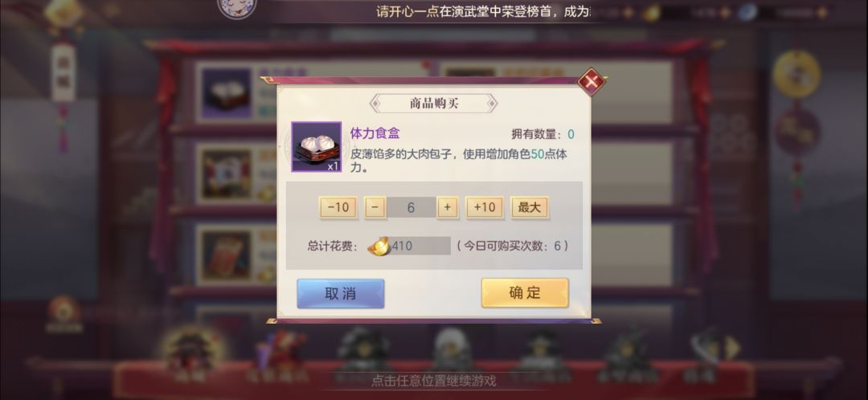Increase quantity by one with plus button
The image size is (868, 400).
(x=448, y=207)
